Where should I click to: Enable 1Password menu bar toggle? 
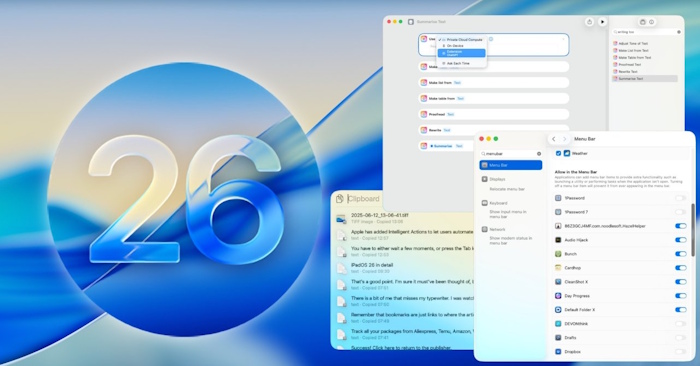(x=680, y=198)
